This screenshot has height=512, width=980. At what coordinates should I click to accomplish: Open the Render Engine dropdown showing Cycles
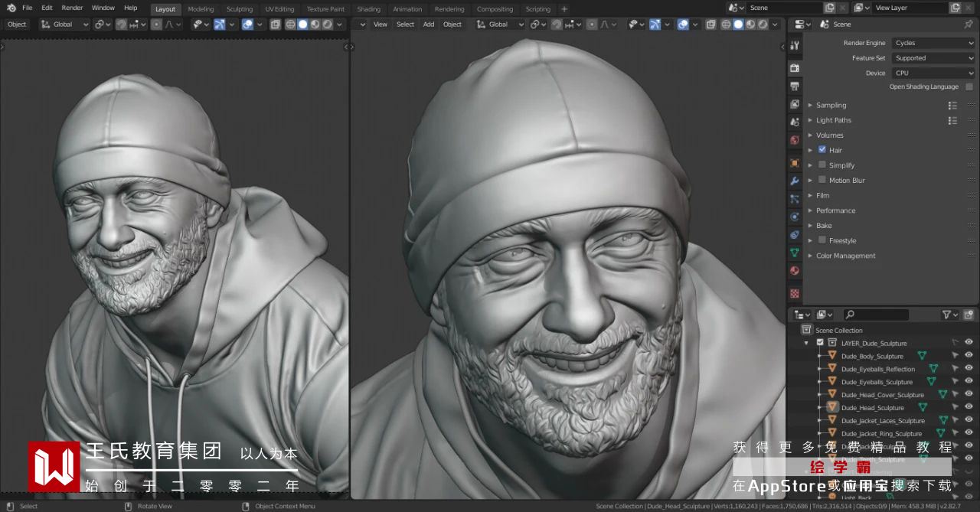(x=933, y=43)
